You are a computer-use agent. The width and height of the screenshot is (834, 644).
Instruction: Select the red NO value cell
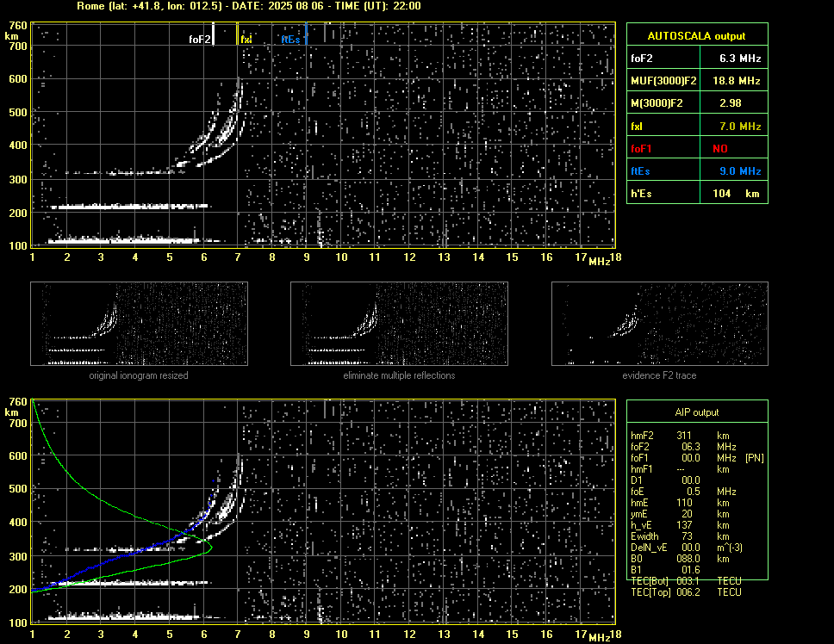coord(734,148)
